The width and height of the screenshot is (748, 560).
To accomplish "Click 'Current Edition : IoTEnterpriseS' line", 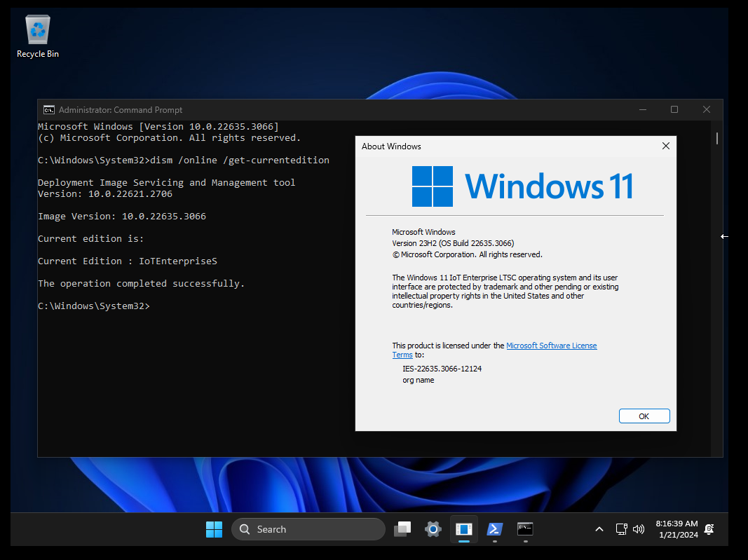I will click(128, 261).
